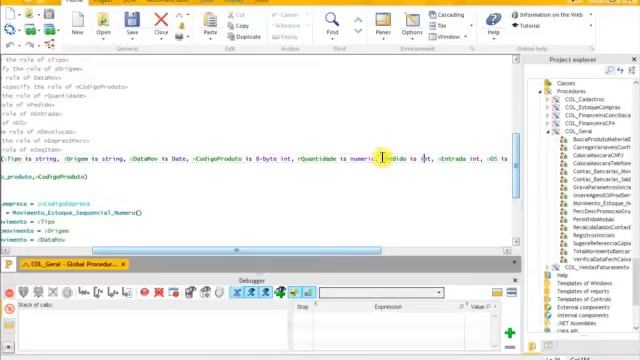Click the code editor horizontal scrollbar thumb
640x360 pixels.
[237, 251]
